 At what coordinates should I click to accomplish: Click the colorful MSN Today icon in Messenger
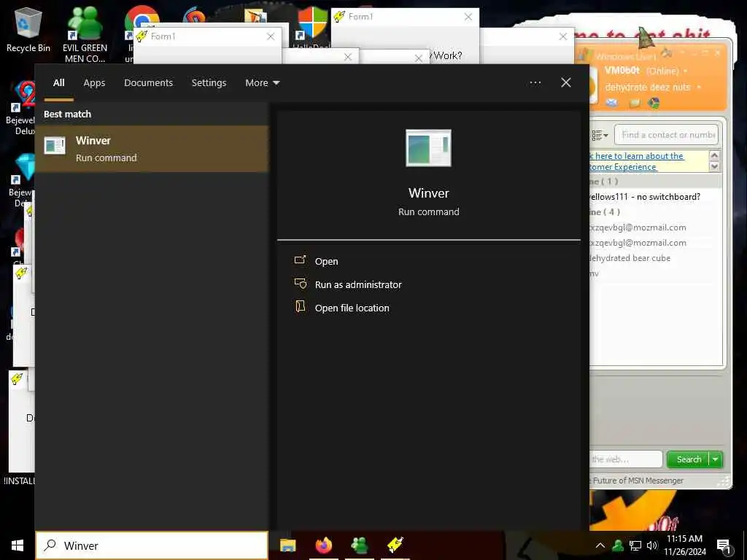coord(654,103)
